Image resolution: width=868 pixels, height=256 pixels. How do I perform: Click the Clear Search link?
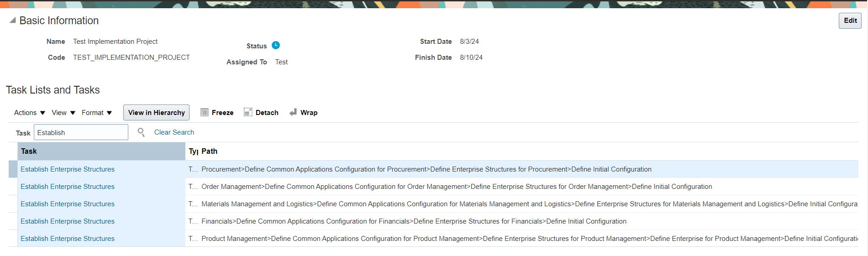pyautogui.click(x=174, y=132)
